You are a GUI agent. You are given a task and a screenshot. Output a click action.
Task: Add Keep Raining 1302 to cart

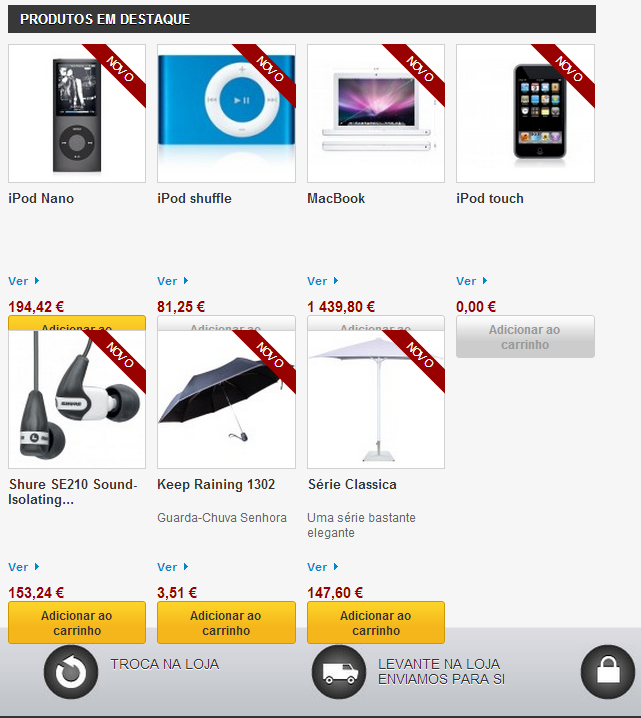point(226,623)
